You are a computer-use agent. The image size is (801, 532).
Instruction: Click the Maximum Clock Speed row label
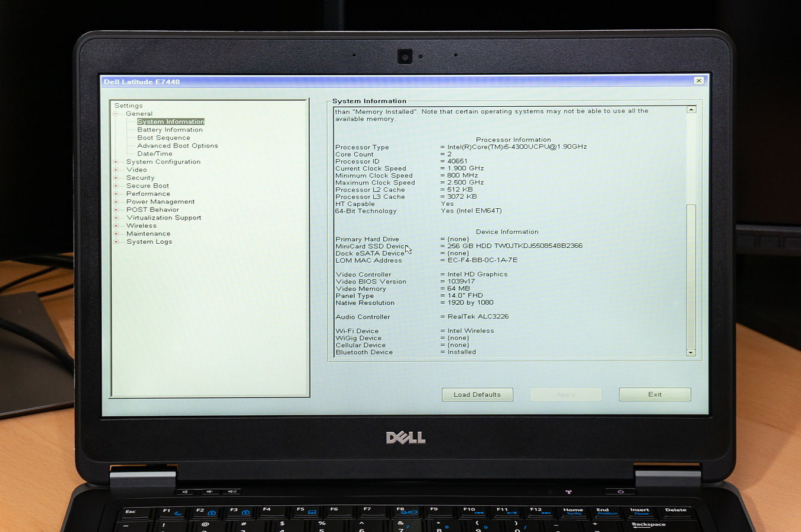(x=375, y=183)
